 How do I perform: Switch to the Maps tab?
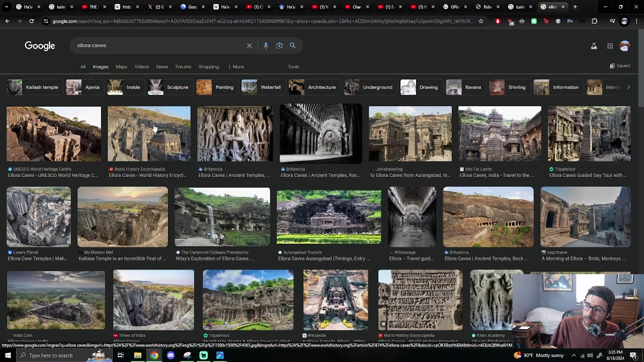click(121, 66)
